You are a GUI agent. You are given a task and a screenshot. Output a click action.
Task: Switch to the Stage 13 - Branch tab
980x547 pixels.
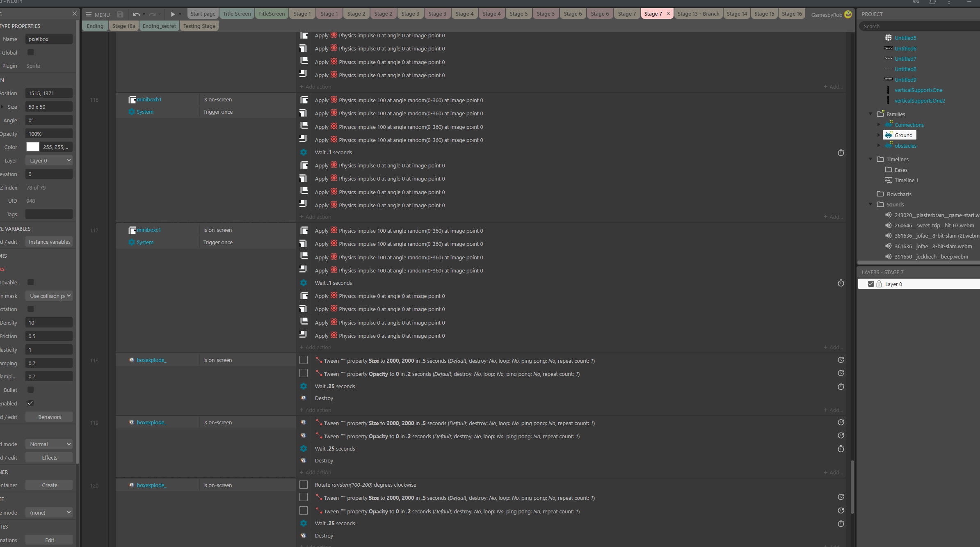698,14
